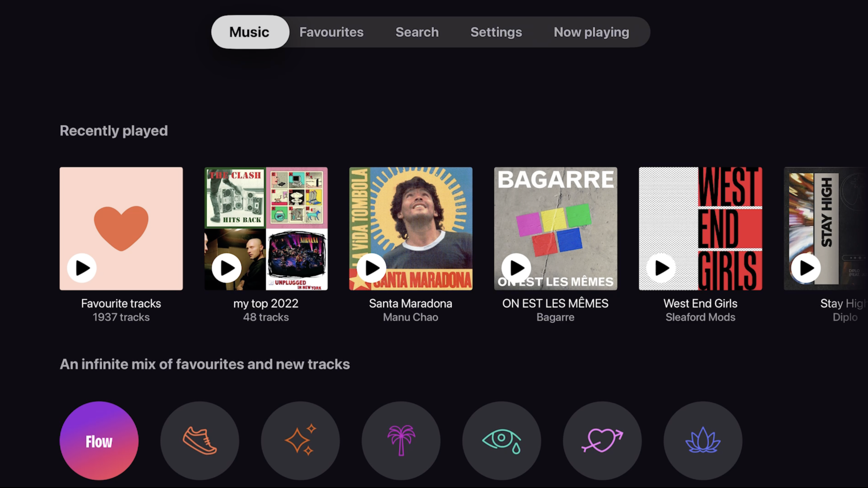This screenshot has height=488, width=868.
Task: Open the Bagarre album cover
Action: pyautogui.click(x=556, y=229)
